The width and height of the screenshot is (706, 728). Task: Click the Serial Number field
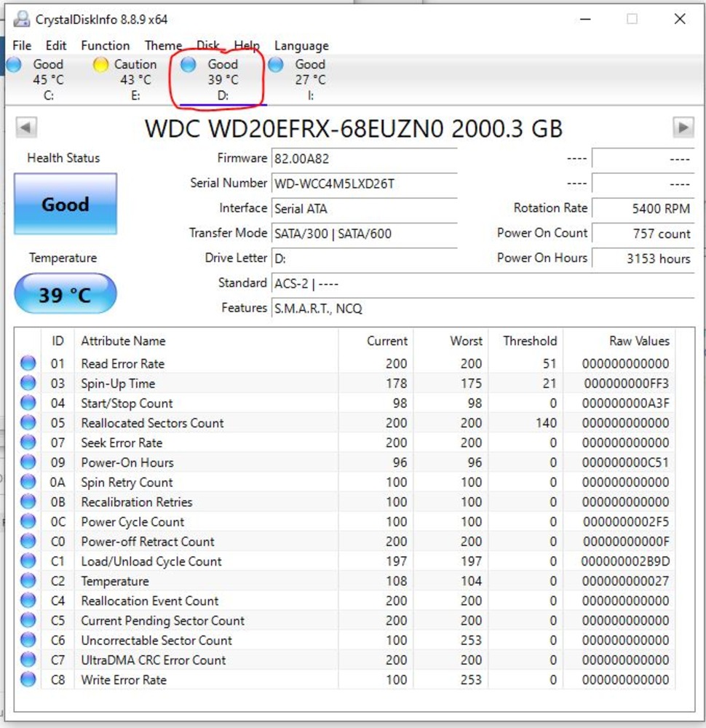[364, 183]
